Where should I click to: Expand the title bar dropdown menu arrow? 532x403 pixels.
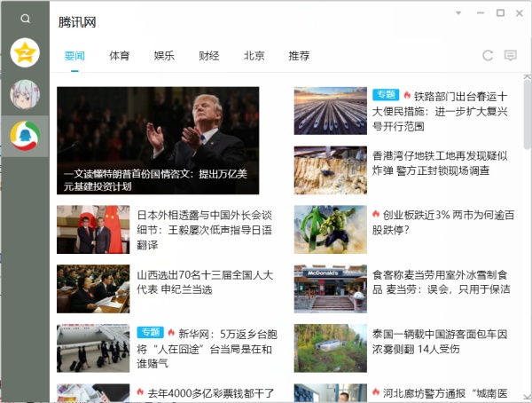[x=458, y=13]
